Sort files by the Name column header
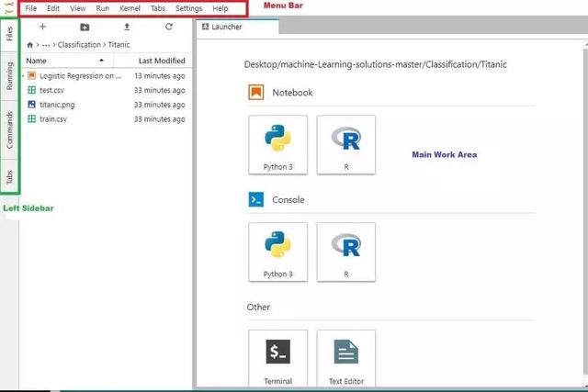The height and width of the screenshot is (392, 588). [67, 61]
